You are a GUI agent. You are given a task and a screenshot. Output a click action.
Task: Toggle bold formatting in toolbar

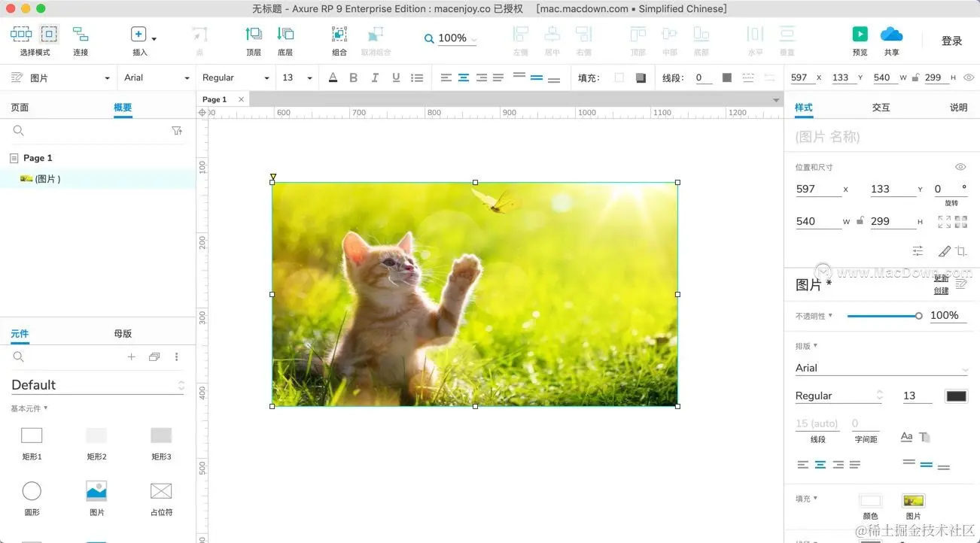tap(354, 77)
